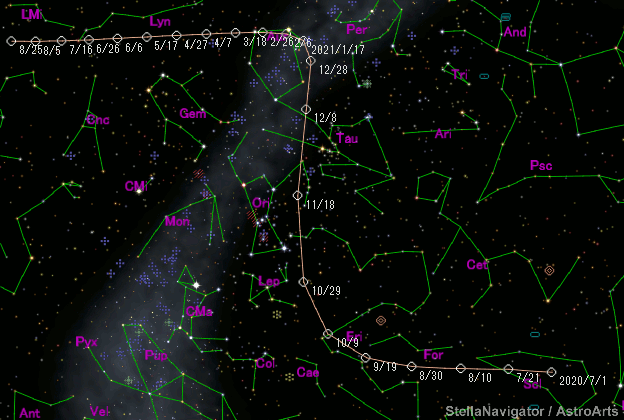The image size is (624, 420).
Task: Click the Ori constellation label
Action: (x=262, y=203)
